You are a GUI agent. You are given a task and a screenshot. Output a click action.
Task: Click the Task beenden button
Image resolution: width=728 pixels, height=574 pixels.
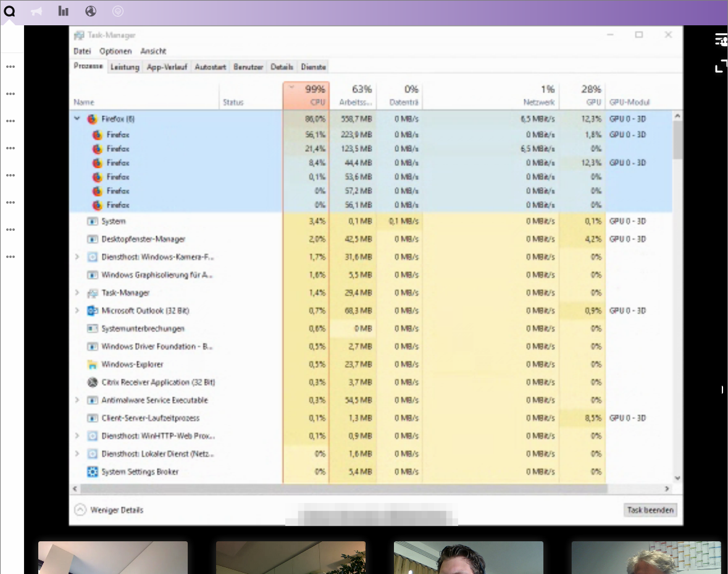pos(650,510)
